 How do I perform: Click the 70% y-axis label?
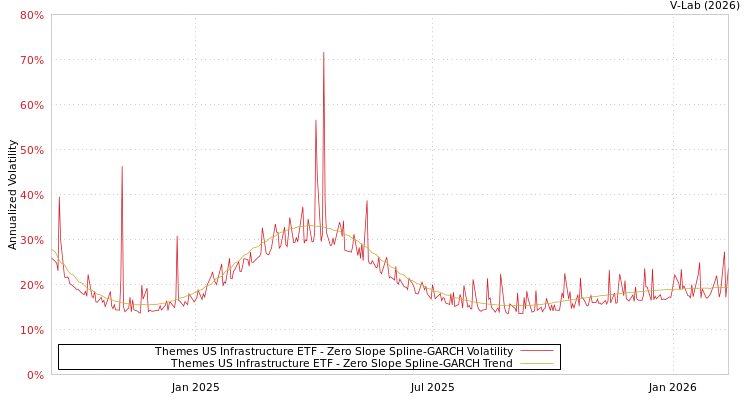pyautogui.click(x=32, y=60)
